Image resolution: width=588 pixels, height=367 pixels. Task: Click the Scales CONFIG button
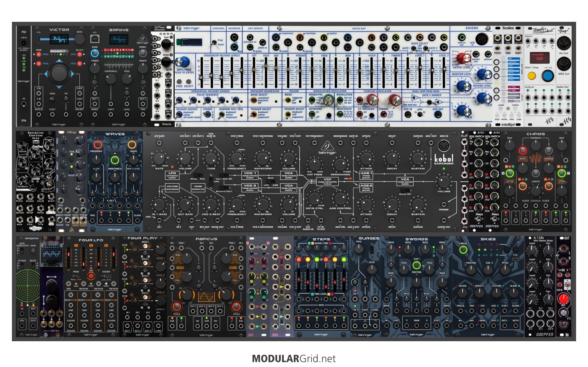click(515, 108)
